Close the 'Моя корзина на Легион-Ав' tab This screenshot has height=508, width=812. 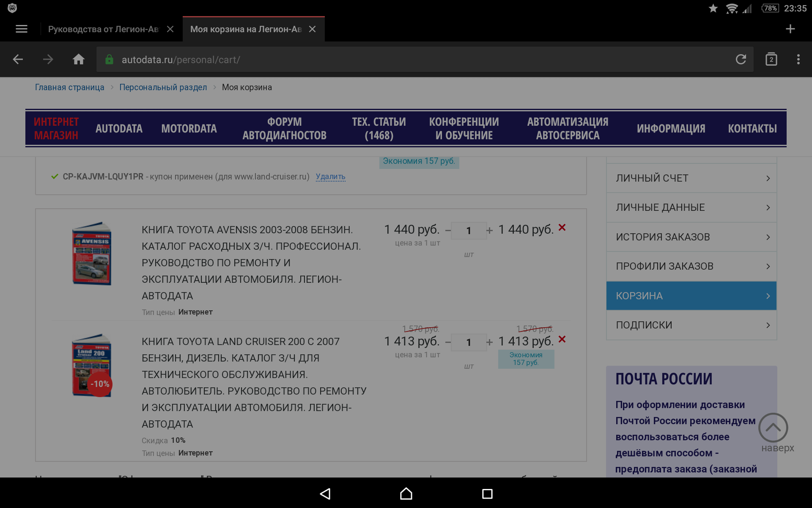[312, 29]
